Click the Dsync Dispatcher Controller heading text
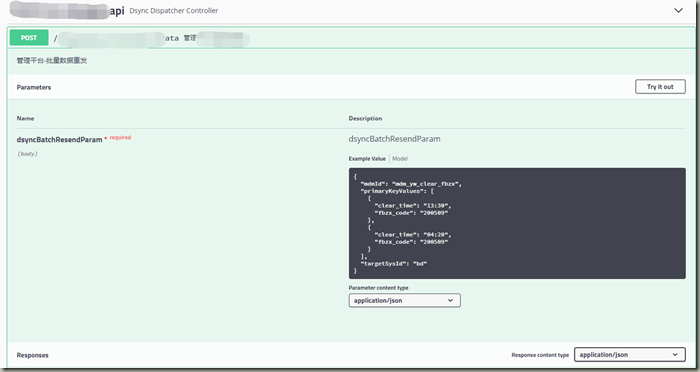700x372 pixels. [174, 11]
